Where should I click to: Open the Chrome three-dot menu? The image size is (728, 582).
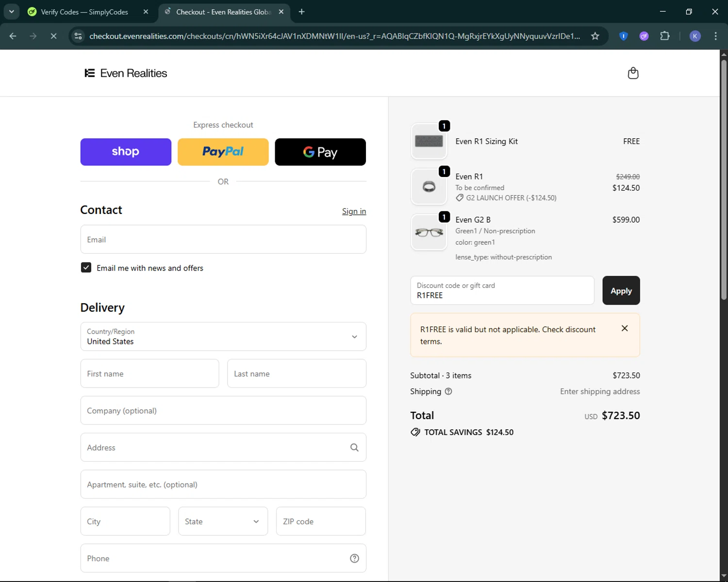(x=715, y=36)
